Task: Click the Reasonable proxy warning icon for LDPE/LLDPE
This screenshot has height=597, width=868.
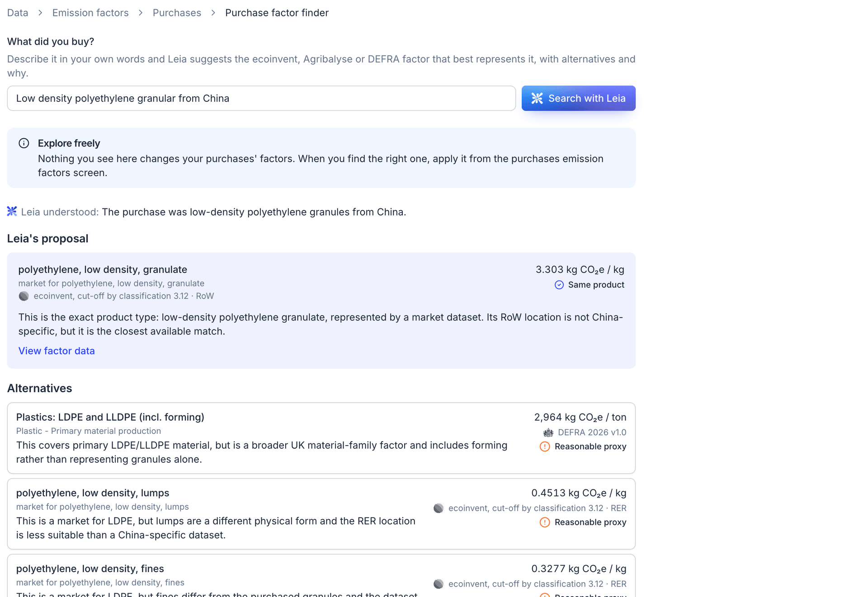Action: [545, 447]
